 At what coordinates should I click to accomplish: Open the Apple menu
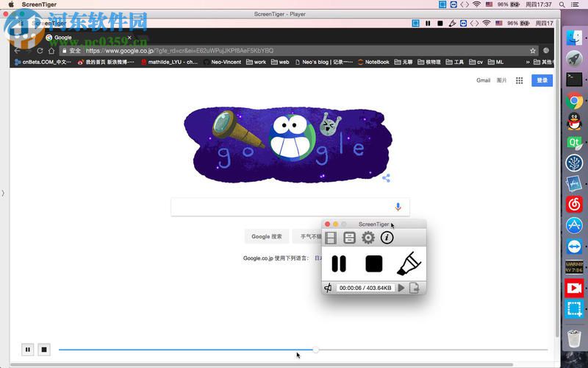click(11, 4)
